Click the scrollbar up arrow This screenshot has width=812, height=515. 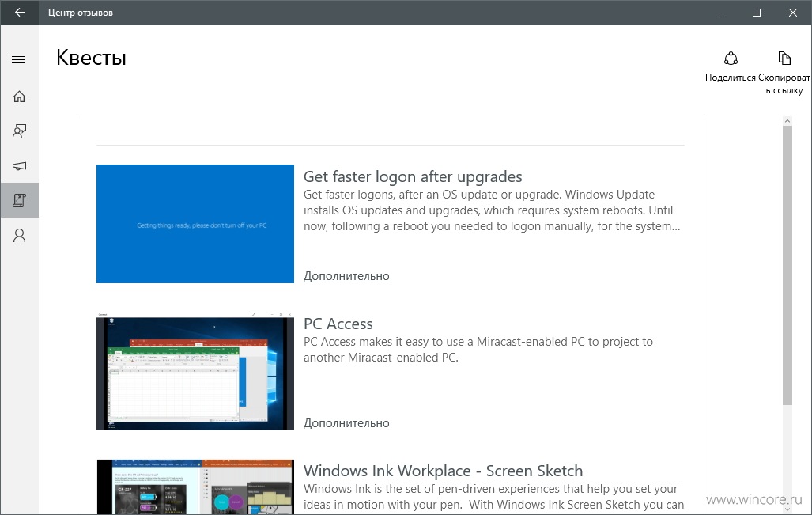[787, 121]
